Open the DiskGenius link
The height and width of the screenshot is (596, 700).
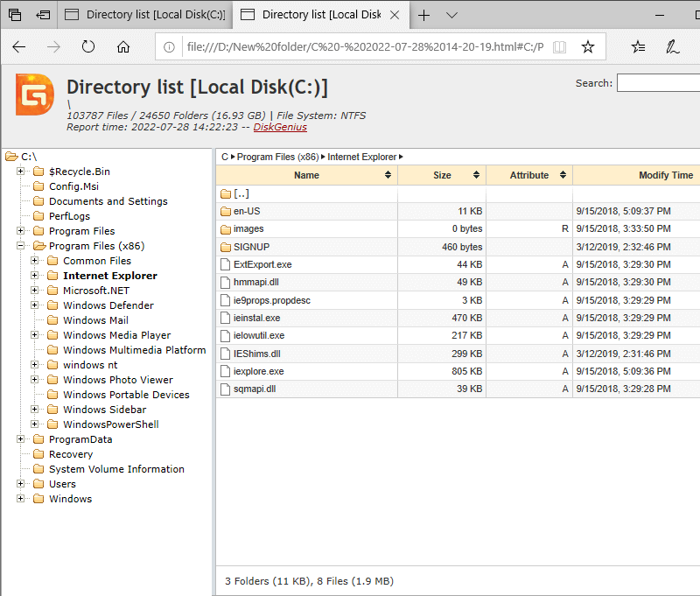[280, 127]
